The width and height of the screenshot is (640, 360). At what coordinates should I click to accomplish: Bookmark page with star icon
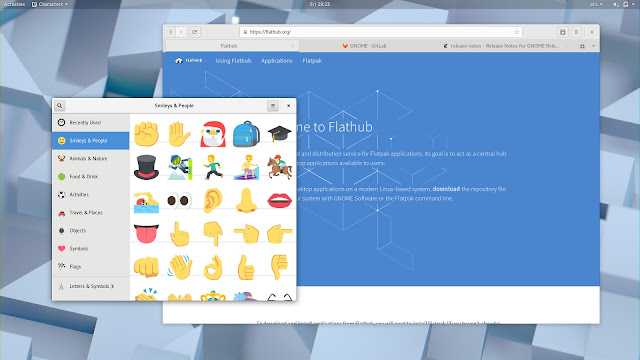[x=516, y=32]
